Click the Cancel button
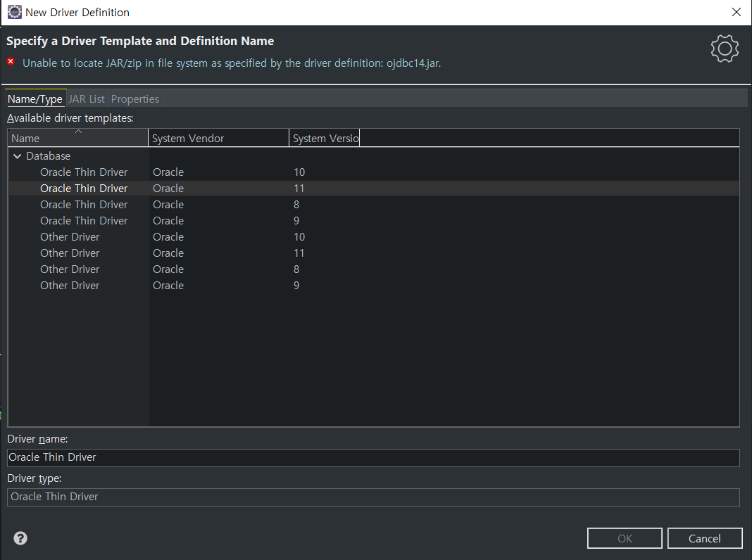Screen dimensions: 752x560 tap(705, 538)
